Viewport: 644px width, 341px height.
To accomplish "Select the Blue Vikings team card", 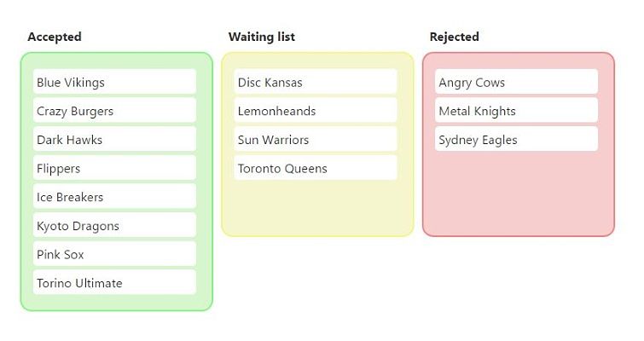I will 114,82.
